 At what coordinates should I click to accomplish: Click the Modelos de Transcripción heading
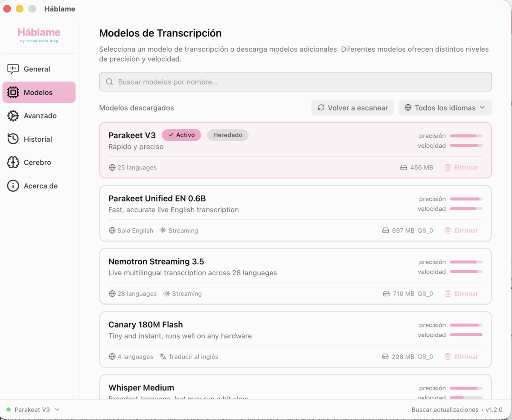coord(160,33)
